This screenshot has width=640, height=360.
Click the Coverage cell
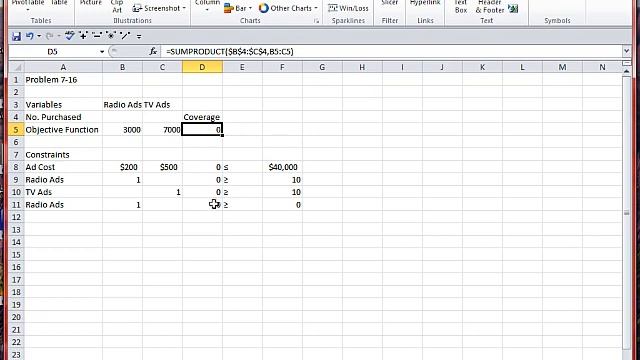point(202,117)
